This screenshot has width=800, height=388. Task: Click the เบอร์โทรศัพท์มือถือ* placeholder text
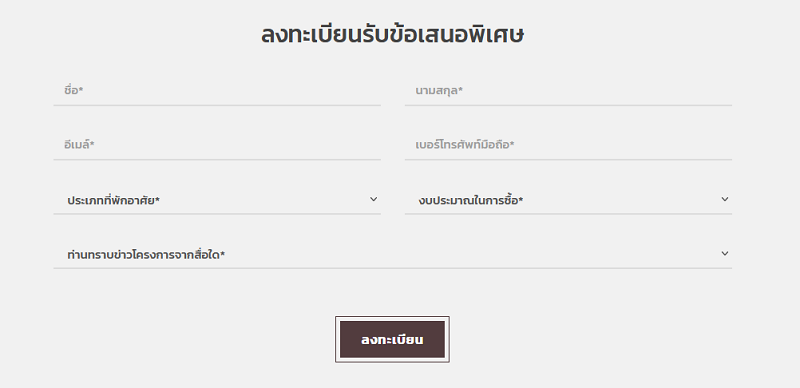click(x=465, y=145)
